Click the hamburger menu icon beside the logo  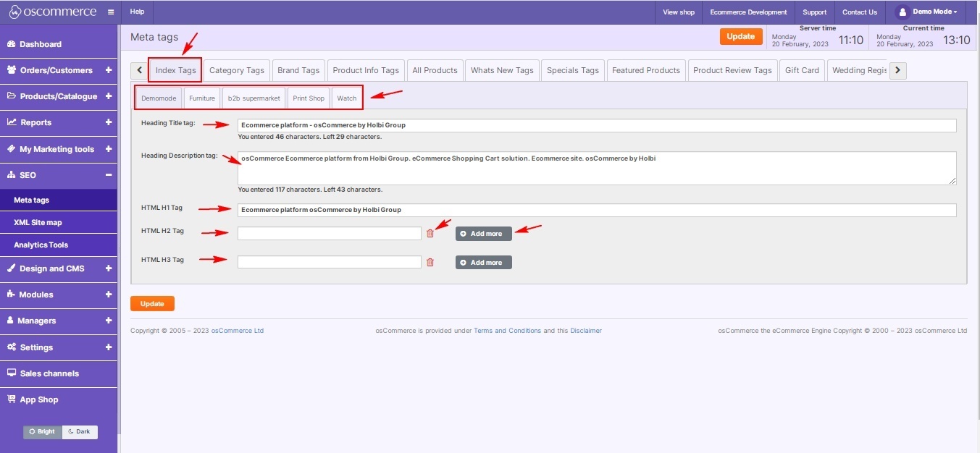click(110, 12)
